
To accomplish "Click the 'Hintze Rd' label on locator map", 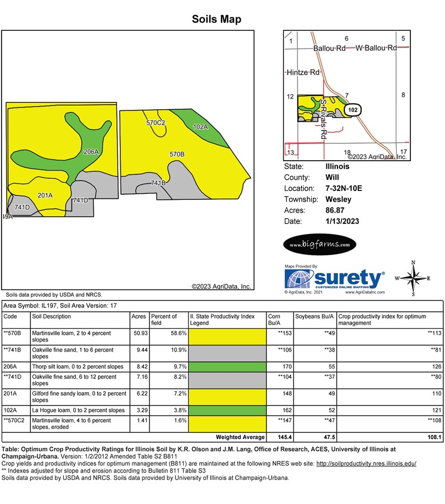I will [303, 72].
